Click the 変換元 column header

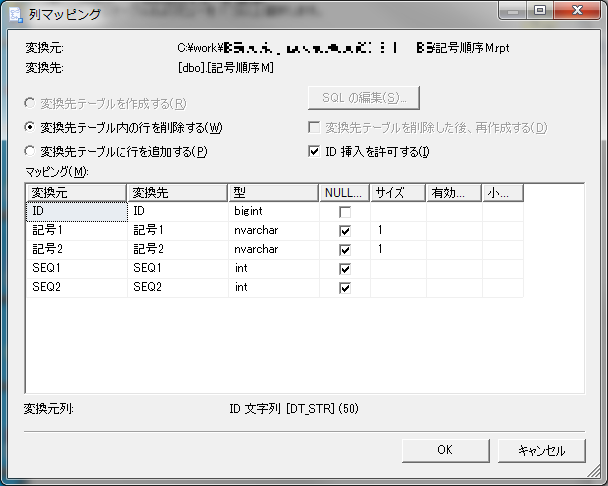tap(76, 193)
